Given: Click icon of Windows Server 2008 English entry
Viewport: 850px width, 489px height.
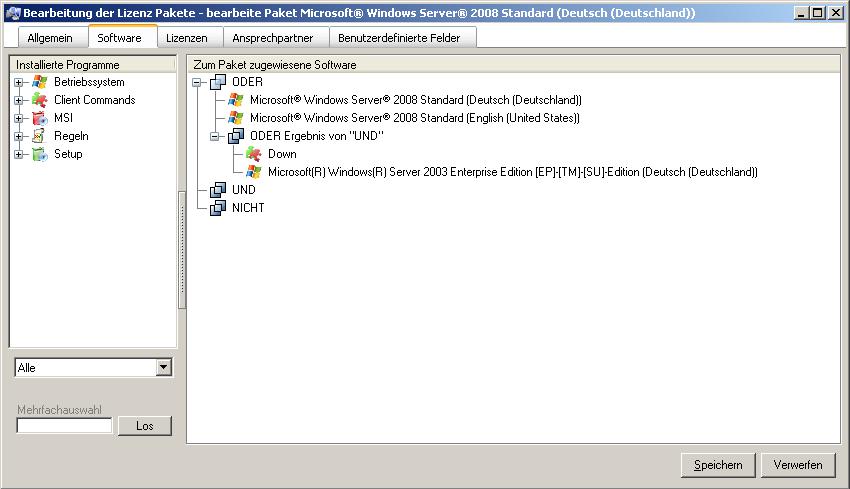Looking at the screenshot, I should coord(236,118).
